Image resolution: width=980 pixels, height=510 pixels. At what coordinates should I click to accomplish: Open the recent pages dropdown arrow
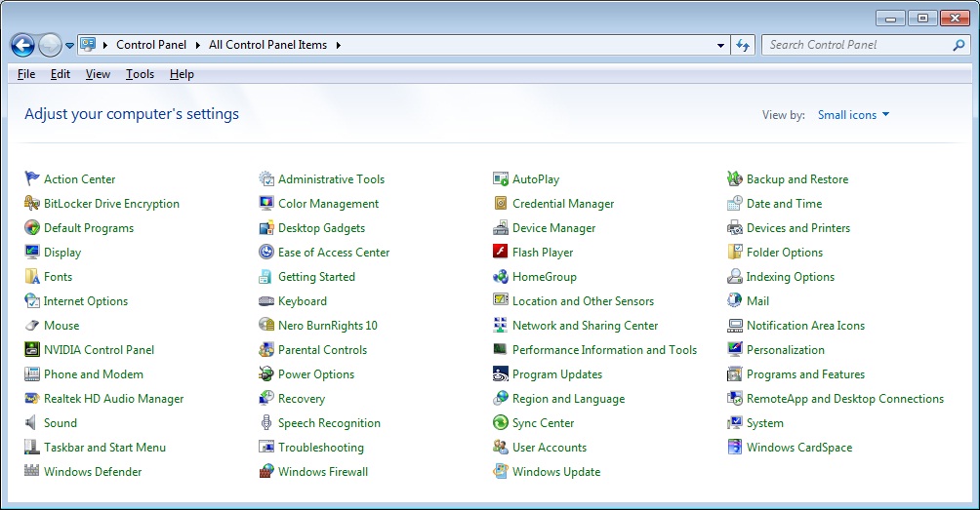tap(69, 46)
